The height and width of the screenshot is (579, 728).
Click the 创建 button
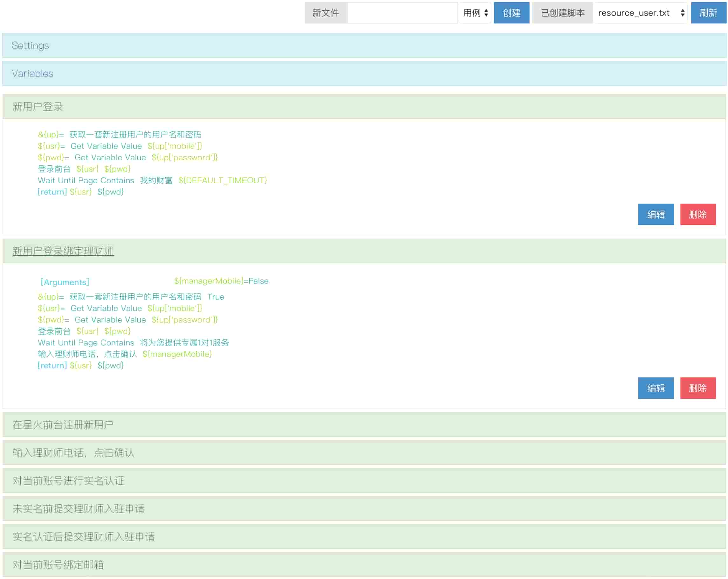(x=511, y=13)
